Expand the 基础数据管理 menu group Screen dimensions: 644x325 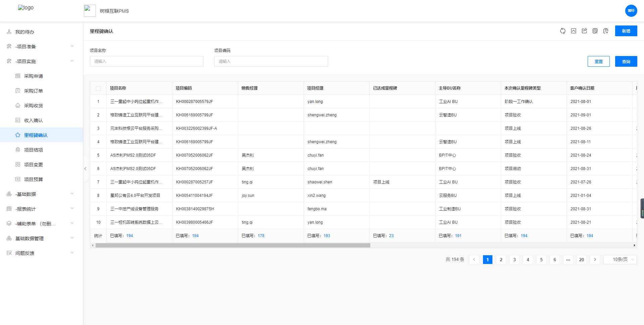click(x=42, y=238)
